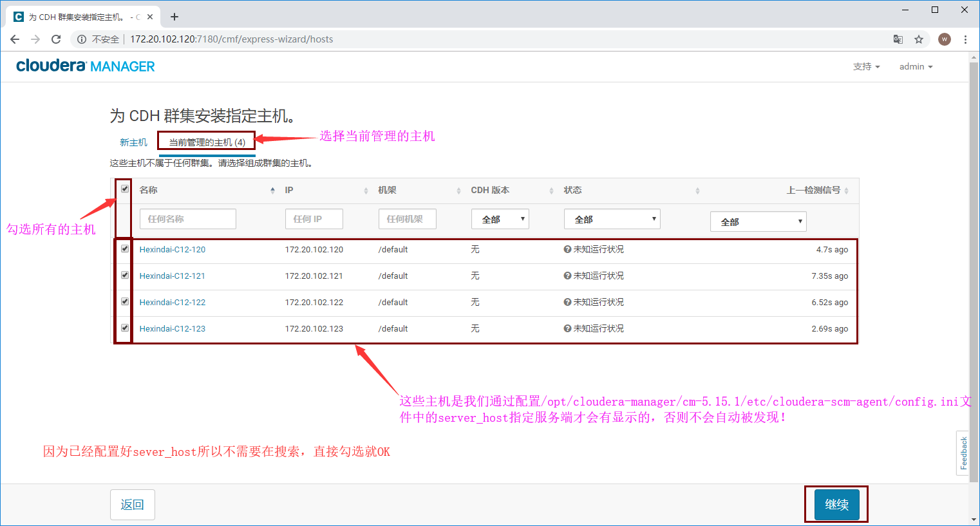
Task: Click the browser back arrow
Action: click(x=15, y=39)
